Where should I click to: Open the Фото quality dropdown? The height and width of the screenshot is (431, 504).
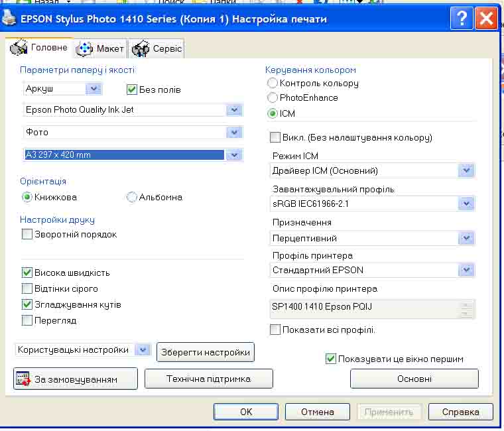pos(234,132)
